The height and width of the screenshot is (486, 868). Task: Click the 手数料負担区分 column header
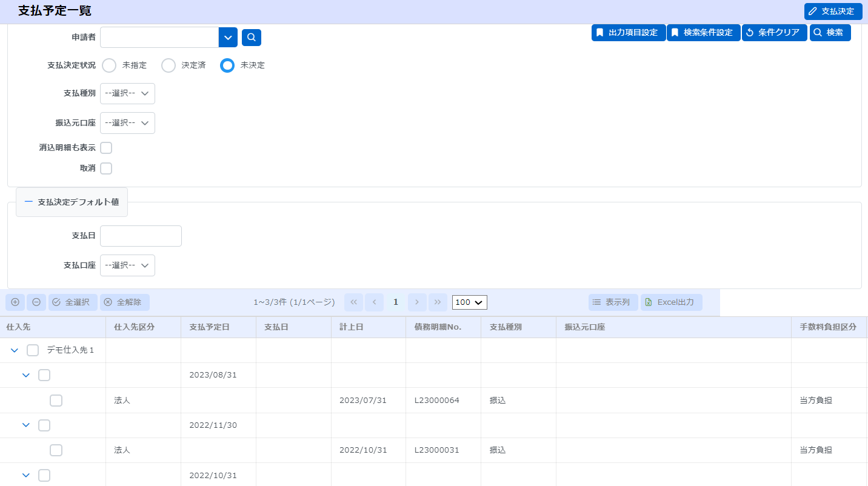coord(829,327)
